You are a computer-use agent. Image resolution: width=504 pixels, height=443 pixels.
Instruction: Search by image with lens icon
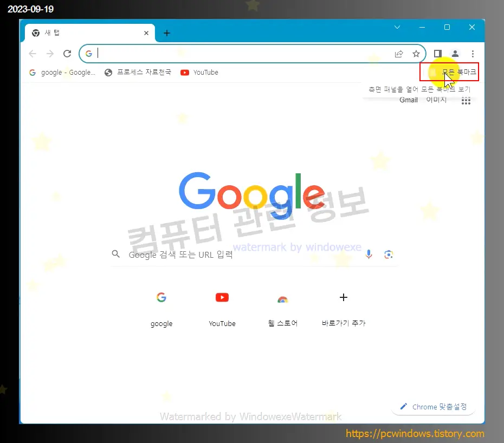click(x=389, y=255)
